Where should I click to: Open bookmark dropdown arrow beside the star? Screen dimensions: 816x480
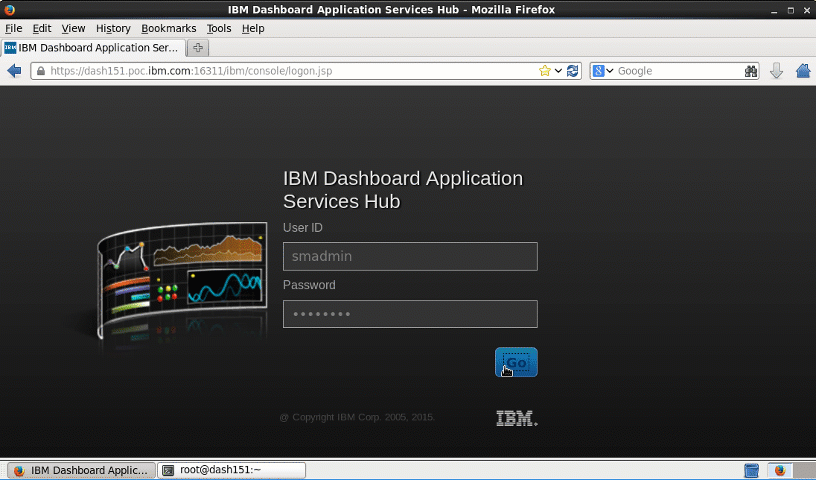[x=558, y=71]
